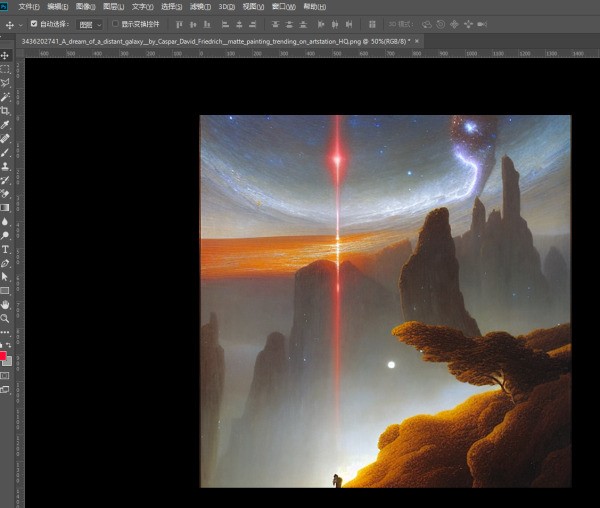600x508 pixels.
Task: Open the 文件 menu
Action: point(28,6)
